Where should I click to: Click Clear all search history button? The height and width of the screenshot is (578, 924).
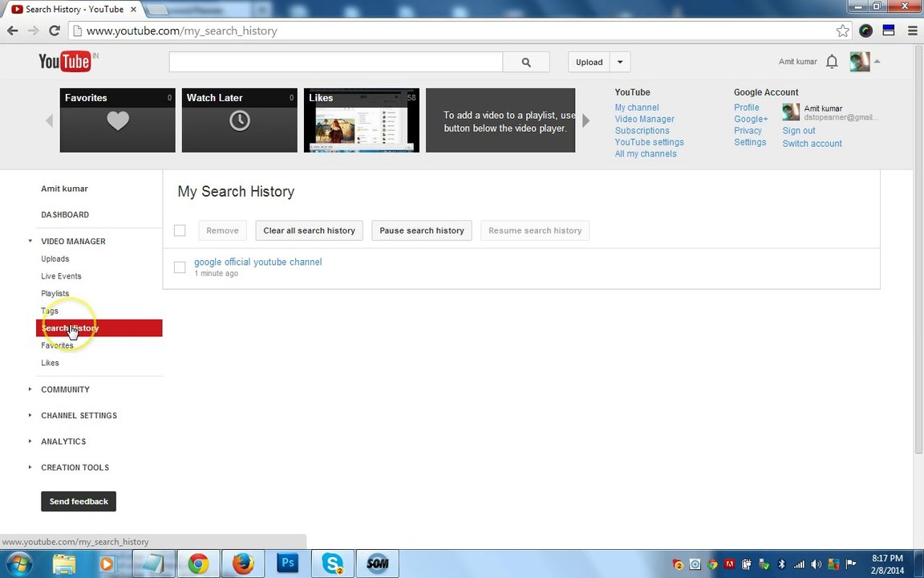click(309, 230)
